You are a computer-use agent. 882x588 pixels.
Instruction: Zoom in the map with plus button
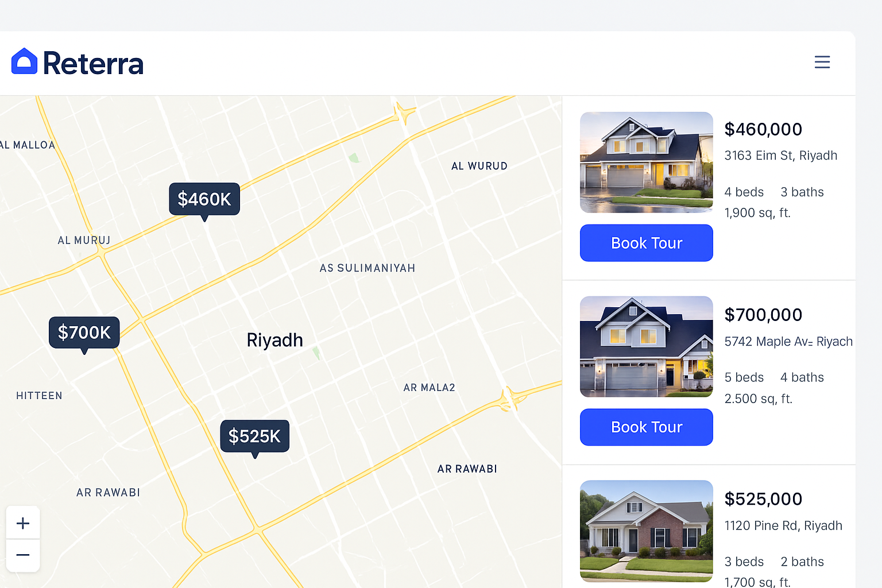(x=23, y=523)
